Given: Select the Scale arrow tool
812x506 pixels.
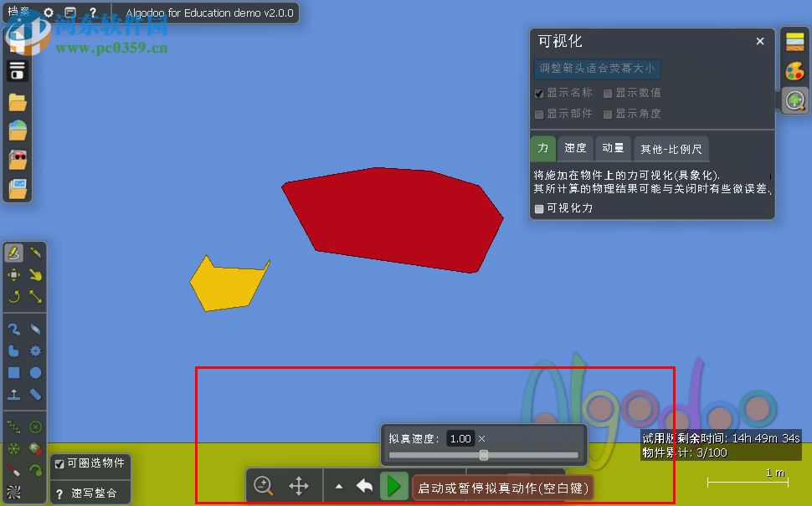Looking at the screenshot, I should pos(35,295).
